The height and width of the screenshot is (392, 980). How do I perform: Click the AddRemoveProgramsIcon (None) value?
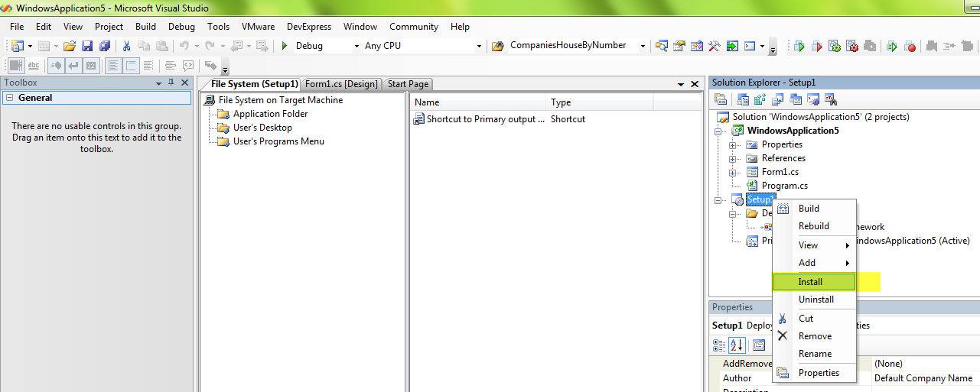tap(925, 364)
